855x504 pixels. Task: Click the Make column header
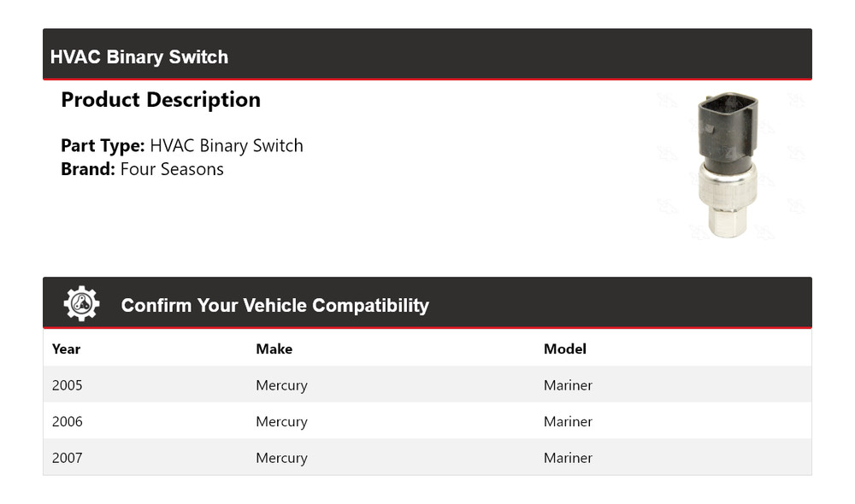[274, 349]
